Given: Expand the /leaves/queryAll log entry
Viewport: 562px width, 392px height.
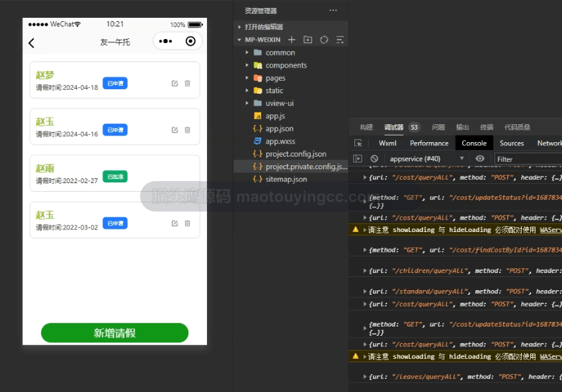Looking at the screenshot, I should 365,377.
